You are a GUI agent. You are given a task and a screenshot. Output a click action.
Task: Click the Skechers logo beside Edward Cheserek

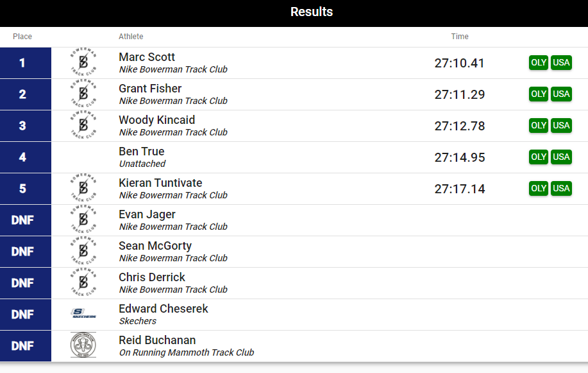(83, 313)
